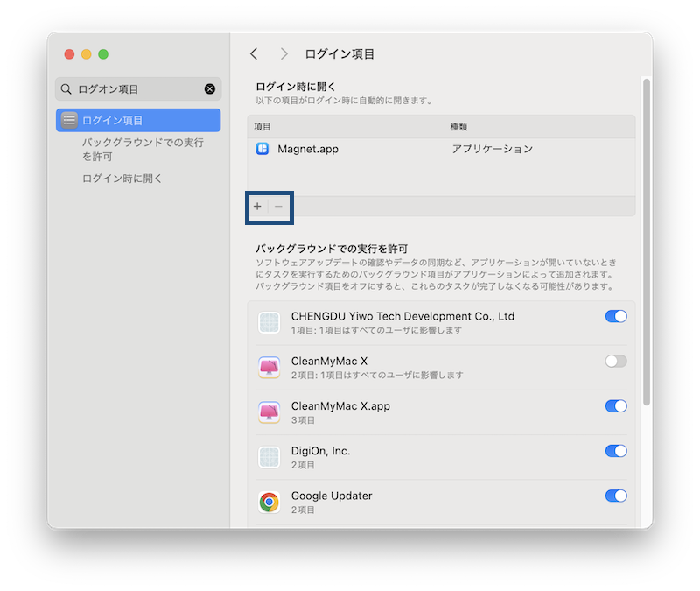Click the CleanMyMac X row label
This screenshot has height=591, width=700.
[x=329, y=361]
